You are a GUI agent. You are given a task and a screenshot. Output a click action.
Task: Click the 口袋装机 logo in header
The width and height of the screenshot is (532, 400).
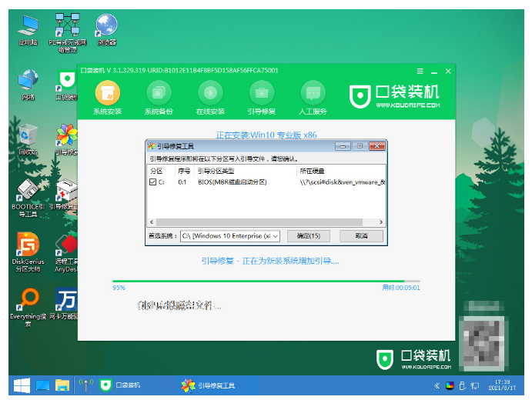point(395,96)
